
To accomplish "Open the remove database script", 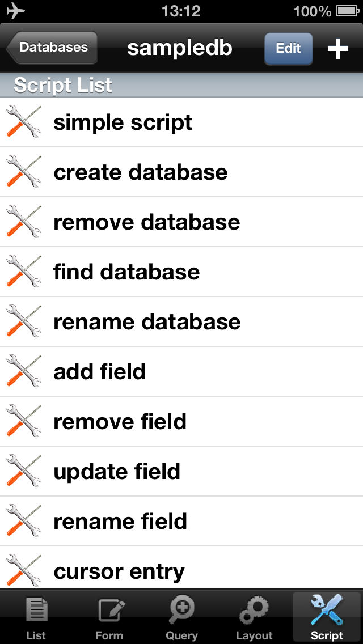I will 146,222.
